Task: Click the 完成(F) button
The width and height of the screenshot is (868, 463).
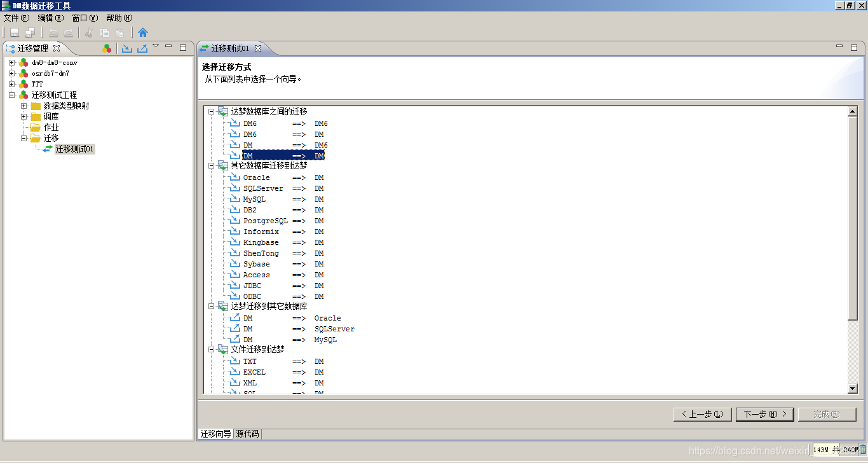Action: coord(827,414)
